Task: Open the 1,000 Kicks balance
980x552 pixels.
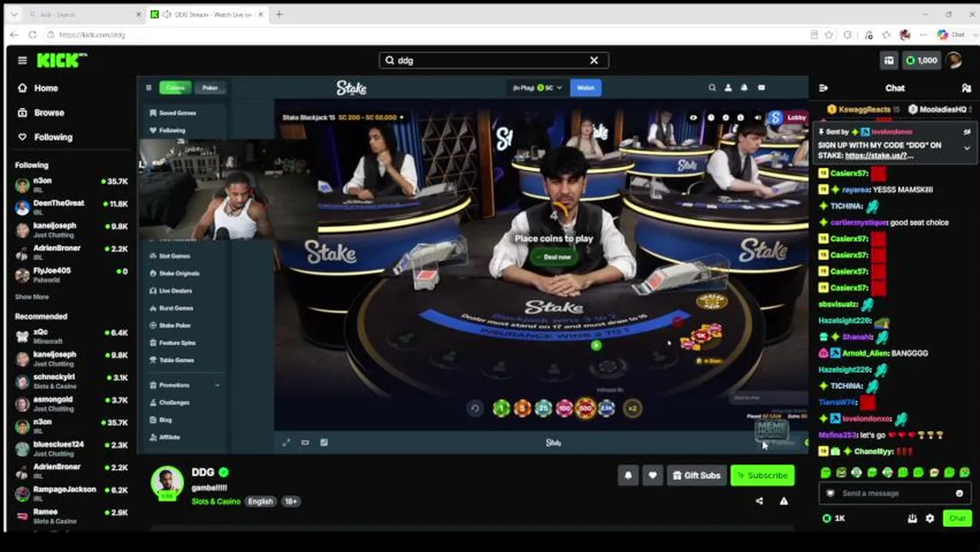Action: click(x=922, y=61)
